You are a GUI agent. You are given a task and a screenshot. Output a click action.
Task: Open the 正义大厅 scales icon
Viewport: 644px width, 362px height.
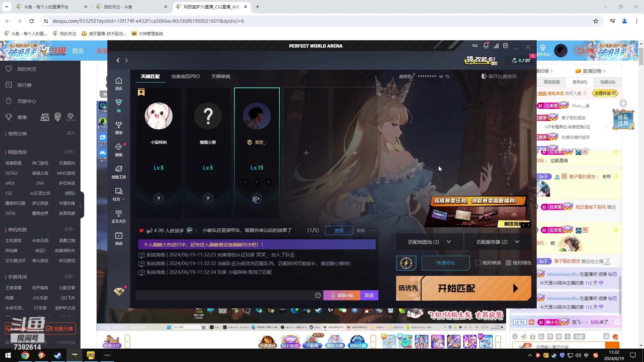coord(119,216)
